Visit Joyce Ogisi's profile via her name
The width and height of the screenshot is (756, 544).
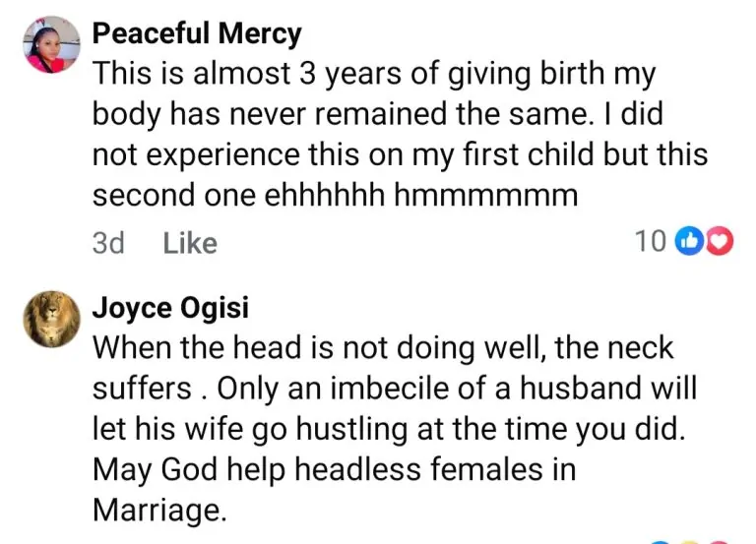click(x=171, y=308)
